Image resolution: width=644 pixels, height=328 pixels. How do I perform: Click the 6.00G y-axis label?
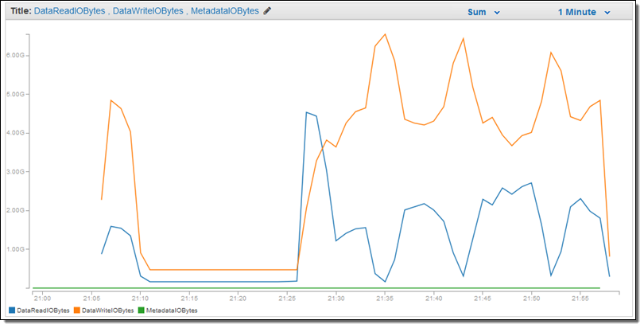click(15, 56)
